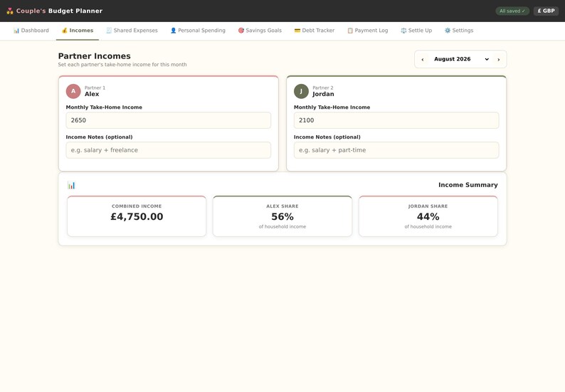
Task: Click the Payment Log clipboard icon
Action: point(350,31)
